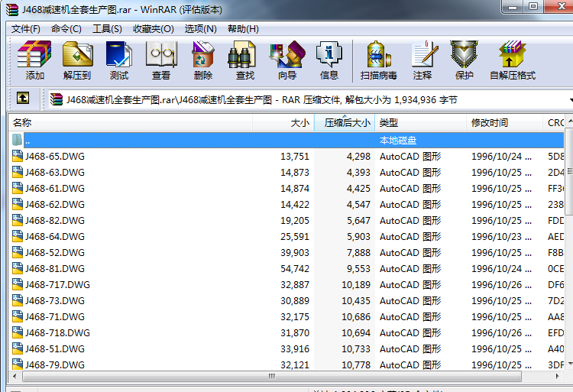
Task: Click packed size value 10,694
Action: (x=356, y=333)
